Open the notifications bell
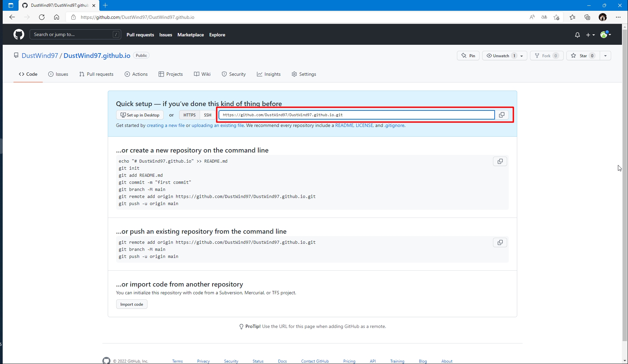 pos(577,35)
